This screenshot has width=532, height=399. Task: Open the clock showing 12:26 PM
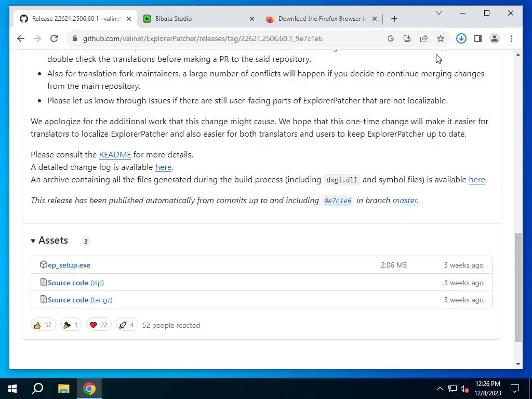[487, 389]
